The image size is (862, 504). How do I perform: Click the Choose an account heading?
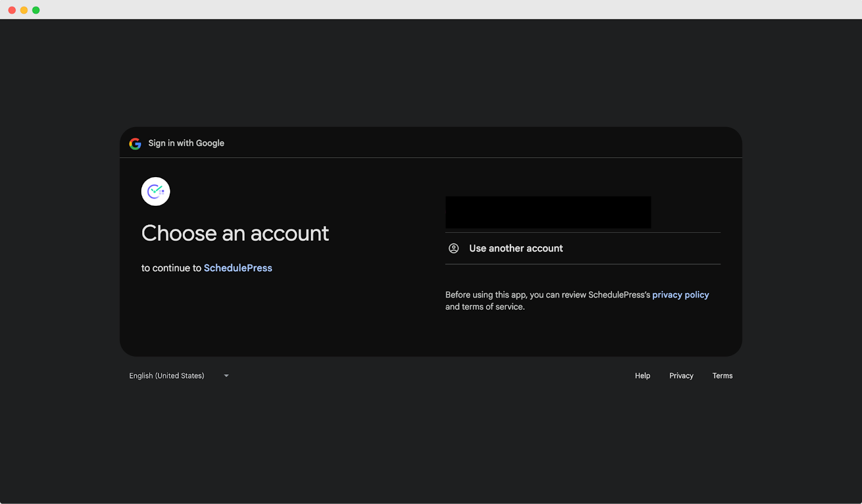tap(235, 233)
